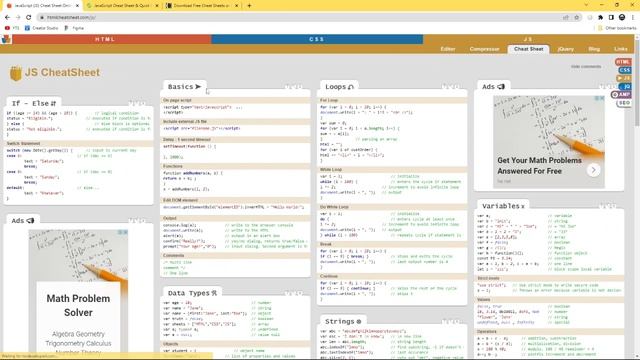Viewport: 640px width, 360px height.
Task: Click the Strings card title
Action: 343,322
